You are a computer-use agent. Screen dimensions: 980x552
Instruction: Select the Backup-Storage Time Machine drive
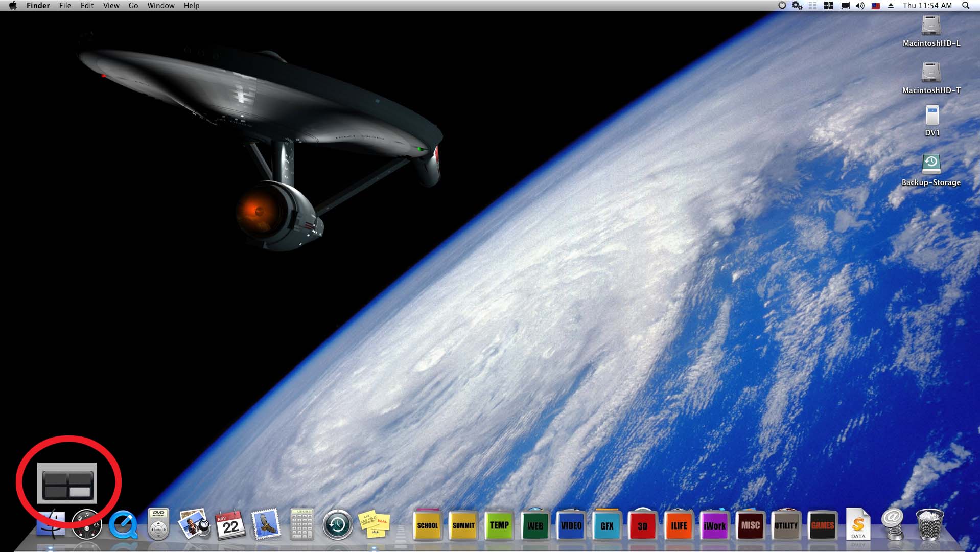pyautogui.click(x=931, y=164)
